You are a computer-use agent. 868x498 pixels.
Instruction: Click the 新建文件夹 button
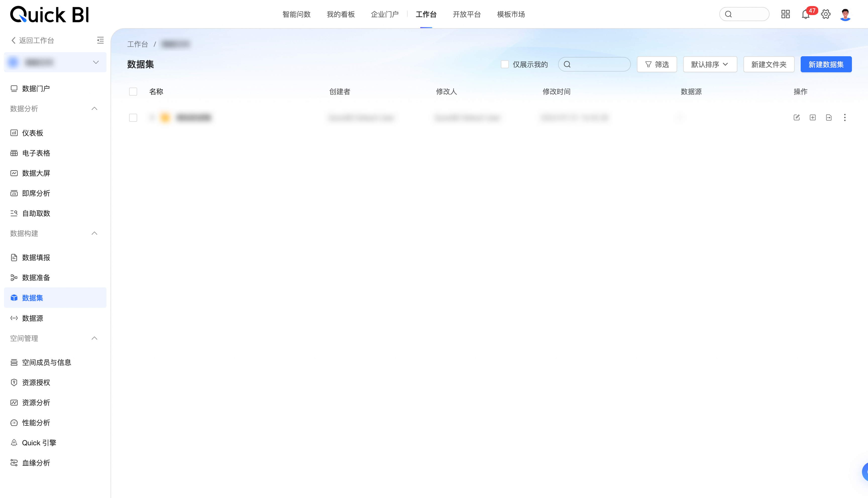click(x=769, y=64)
